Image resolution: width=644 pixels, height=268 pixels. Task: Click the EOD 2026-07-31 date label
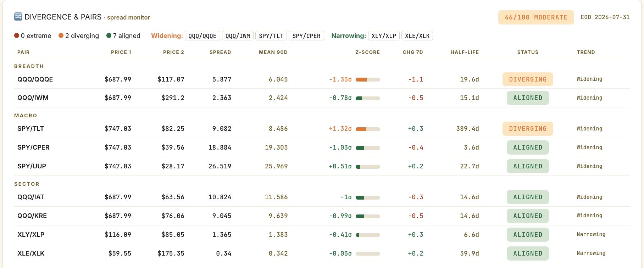tap(605, 17)
